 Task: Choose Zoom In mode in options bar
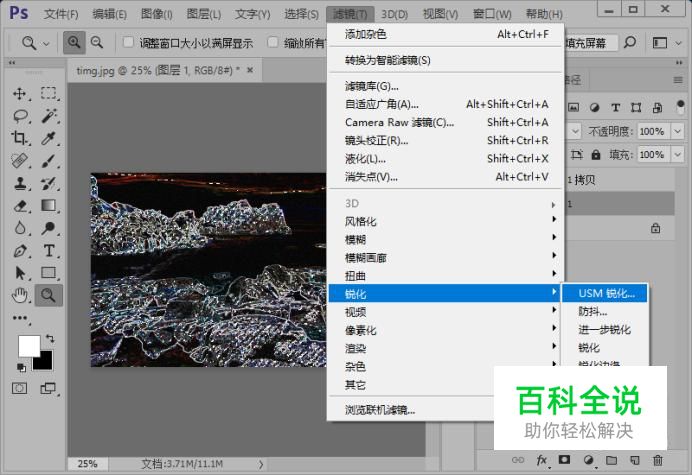pyautogui.click(x=74, y=42)
